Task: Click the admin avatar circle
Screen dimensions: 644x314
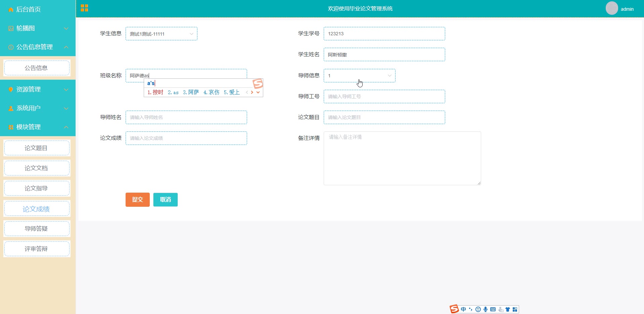Action: pos(612,8)
